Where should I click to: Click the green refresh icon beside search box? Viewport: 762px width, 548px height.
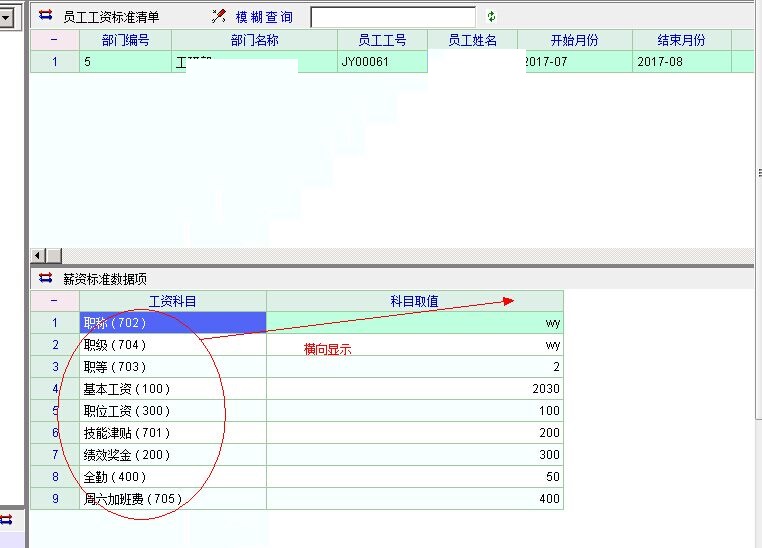491,16
